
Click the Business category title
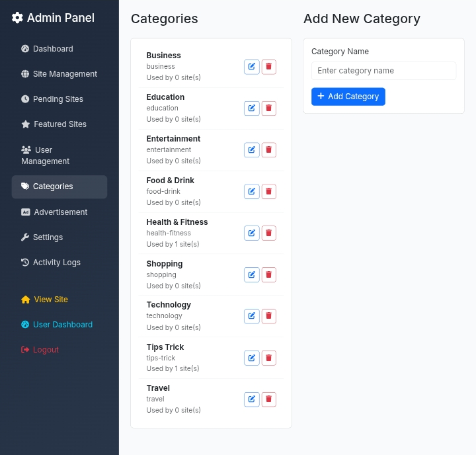pyautogui.click(x=164, y=56)
